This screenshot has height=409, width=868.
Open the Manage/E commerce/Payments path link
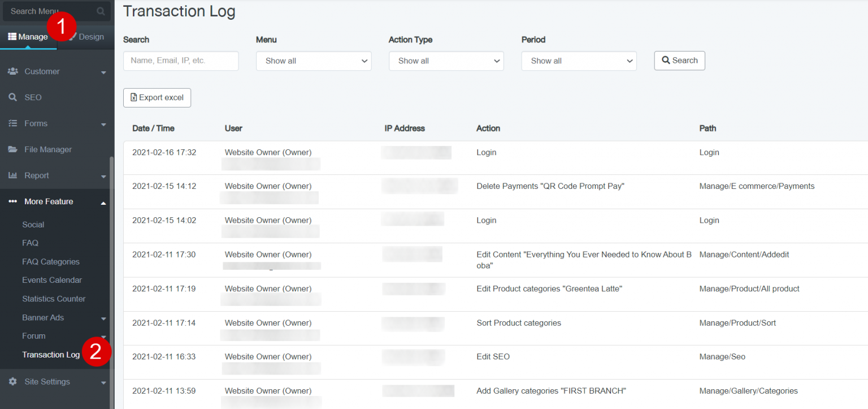pos(758,186)
